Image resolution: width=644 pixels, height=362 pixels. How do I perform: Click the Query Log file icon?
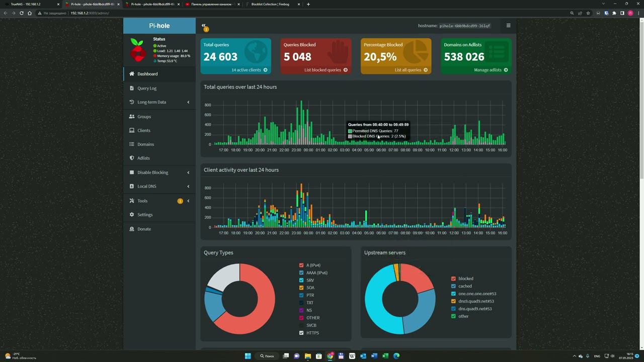point(132,88)
